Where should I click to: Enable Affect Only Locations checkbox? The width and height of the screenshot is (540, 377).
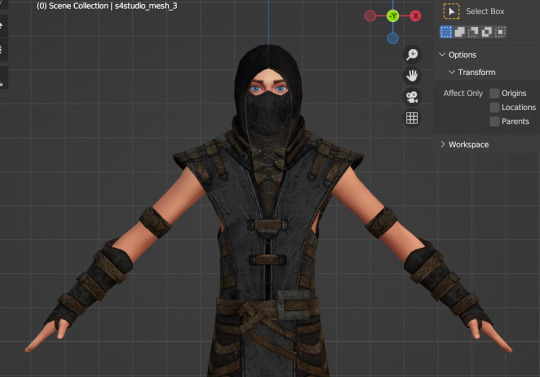pos(495,107)
